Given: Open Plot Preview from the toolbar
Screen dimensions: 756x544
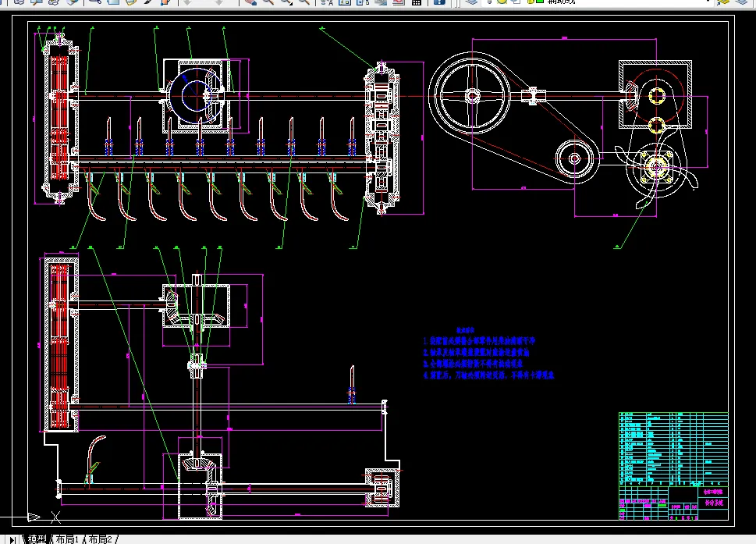Looking at the screenshot, I should coord(37,2).
